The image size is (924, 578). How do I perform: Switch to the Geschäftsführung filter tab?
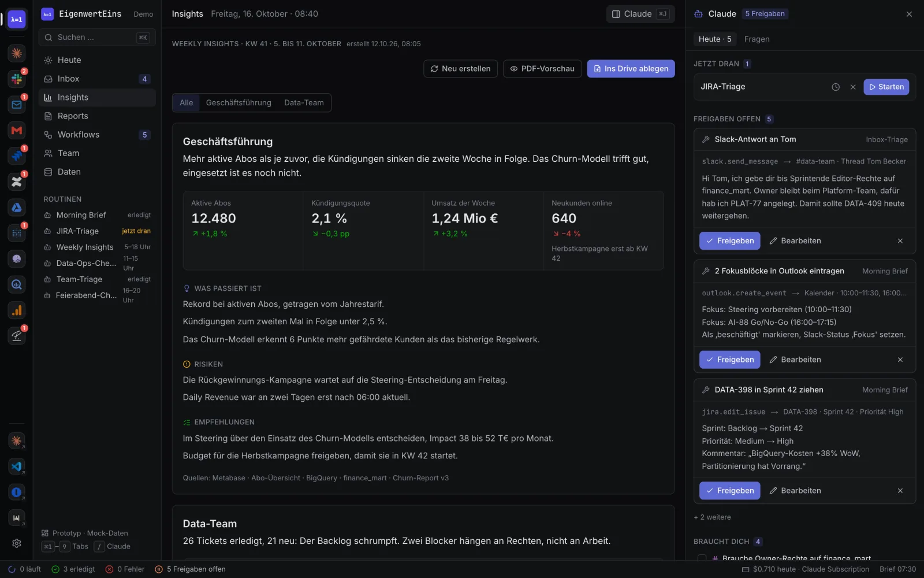[239, 103]
